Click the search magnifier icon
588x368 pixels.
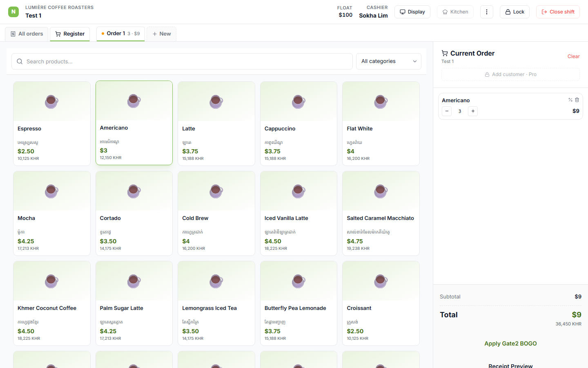coord(20,61)
